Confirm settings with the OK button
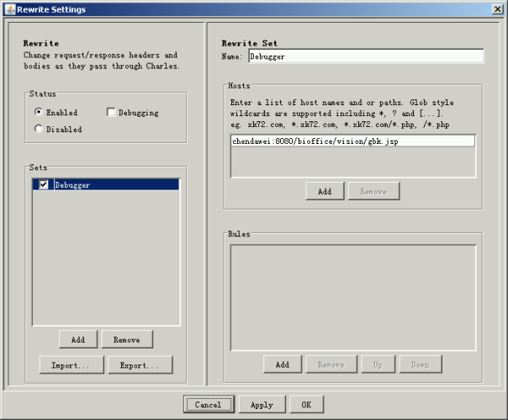Screen dimensions: 508x420 [306, 405]
